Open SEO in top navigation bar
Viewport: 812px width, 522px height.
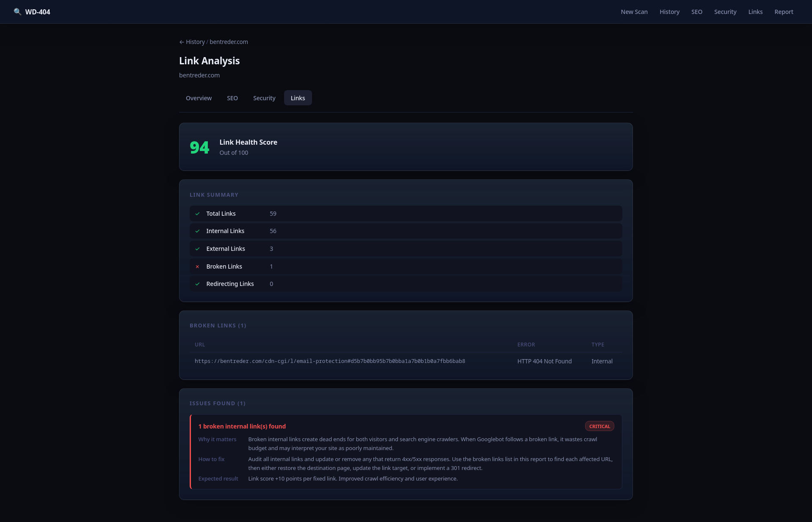pyautogui.click(x=696, y=12)
